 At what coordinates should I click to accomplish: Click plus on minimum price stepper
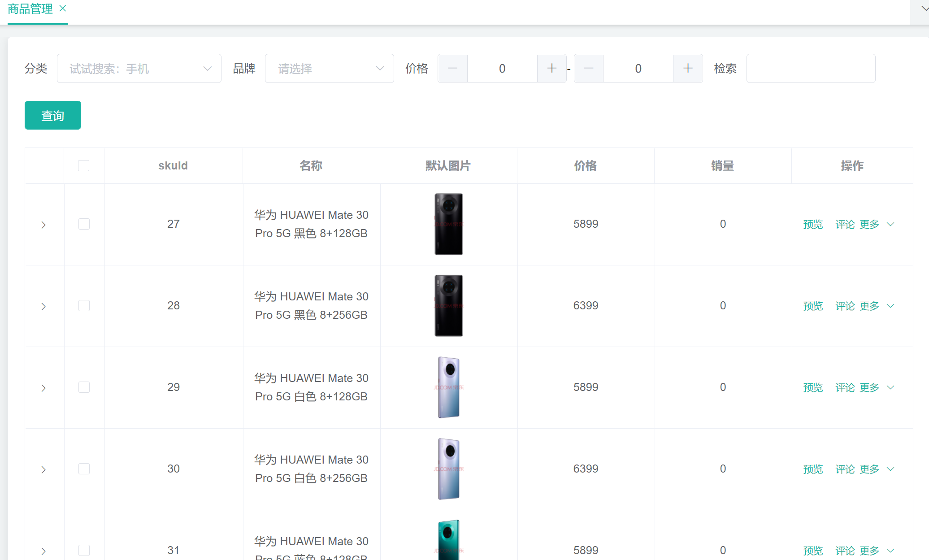coord(552,69)
